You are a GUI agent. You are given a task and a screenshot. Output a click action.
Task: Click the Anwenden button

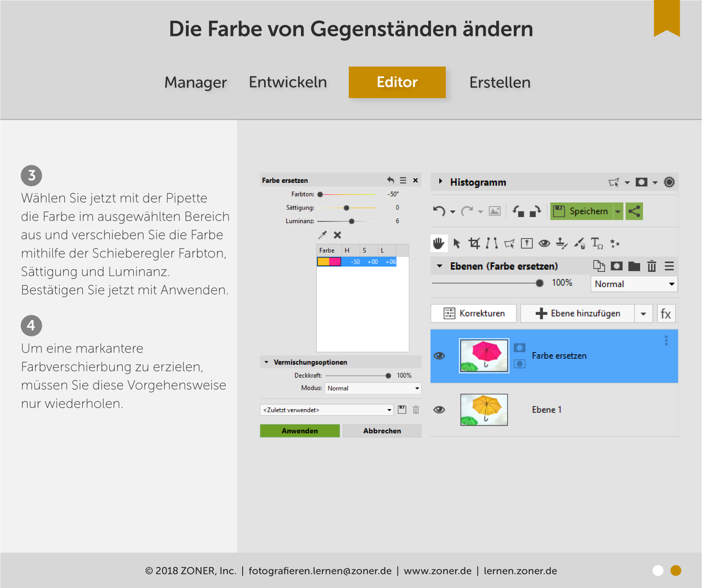300,431
